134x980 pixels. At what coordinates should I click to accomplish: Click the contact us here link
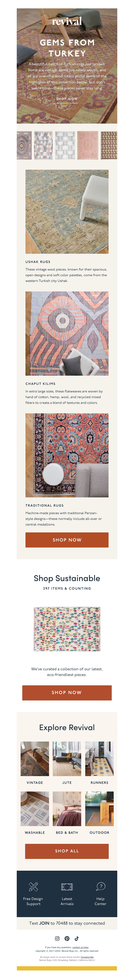tap(80, 947)
